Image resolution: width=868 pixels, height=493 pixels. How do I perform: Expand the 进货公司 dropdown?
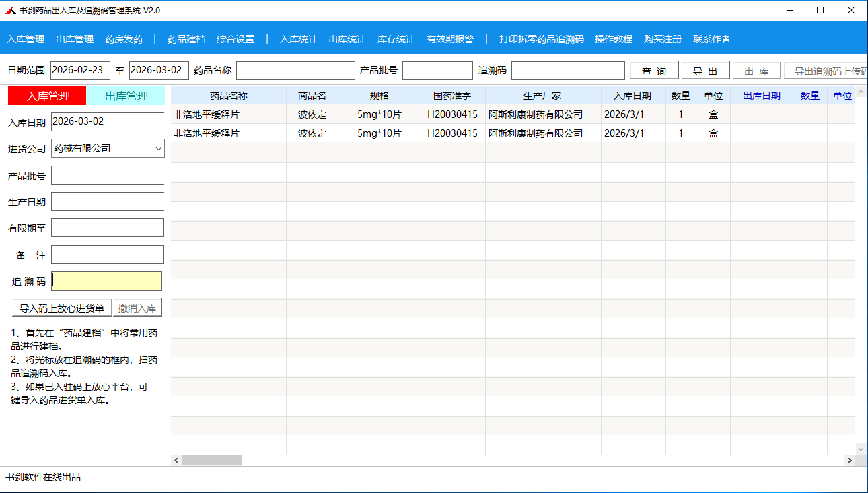(x=159, y=148)
